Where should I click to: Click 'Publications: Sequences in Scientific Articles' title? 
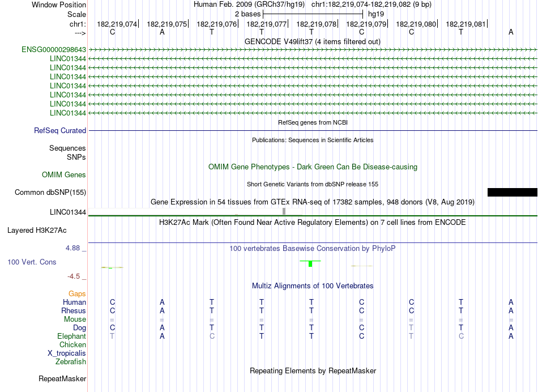[313, 140]
